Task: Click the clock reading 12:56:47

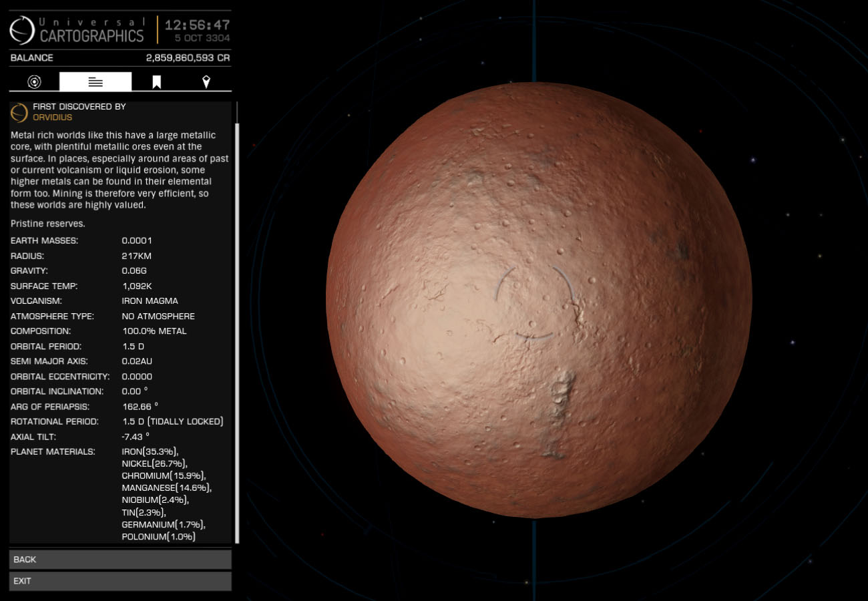Action: pyautogui.click(x=197, y=25)
